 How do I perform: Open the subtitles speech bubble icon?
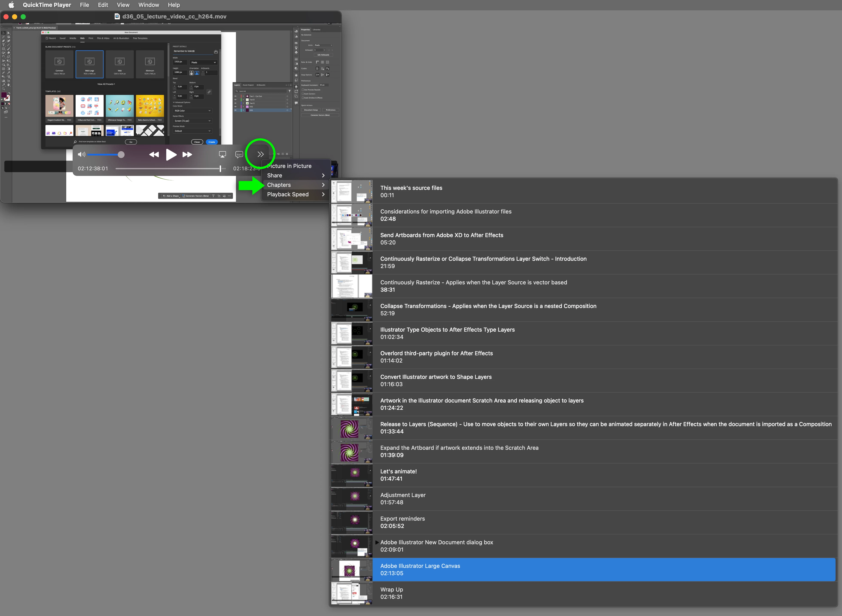239,154
